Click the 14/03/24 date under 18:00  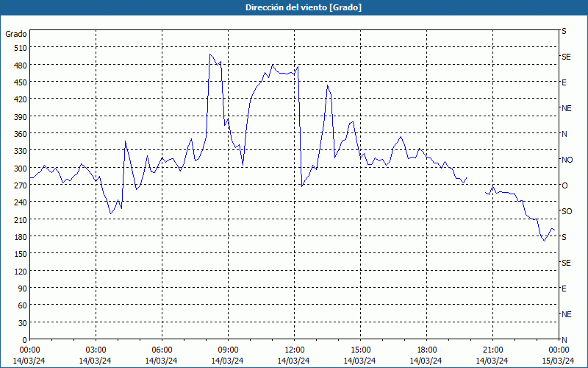coord(426,361)
